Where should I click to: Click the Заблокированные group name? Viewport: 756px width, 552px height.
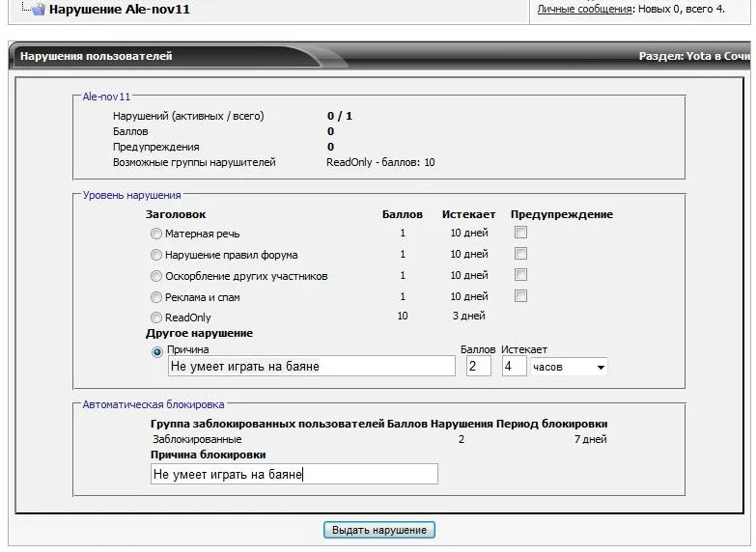[197, 440]
